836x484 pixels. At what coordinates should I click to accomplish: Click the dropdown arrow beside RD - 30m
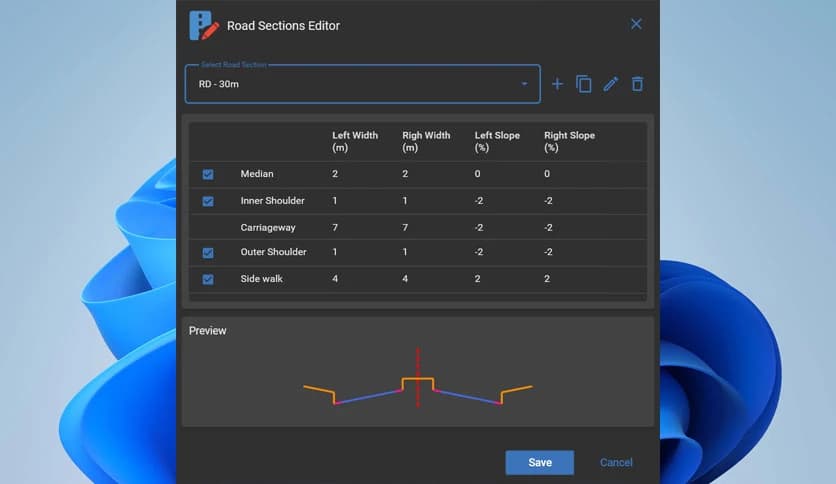pyautogui.click(x=524, y=84)
